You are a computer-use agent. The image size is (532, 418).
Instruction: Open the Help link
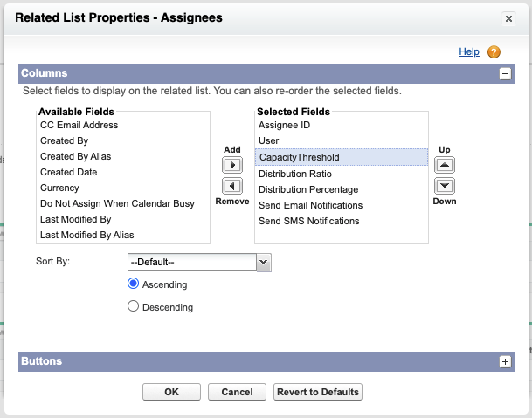tap(469, 51)
